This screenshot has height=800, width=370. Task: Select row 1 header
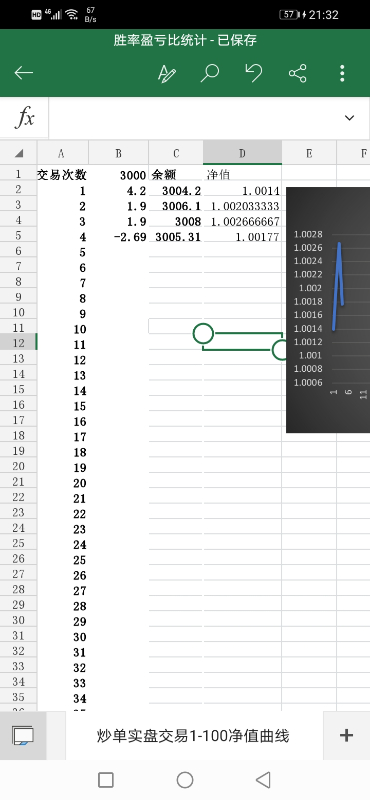18,174
